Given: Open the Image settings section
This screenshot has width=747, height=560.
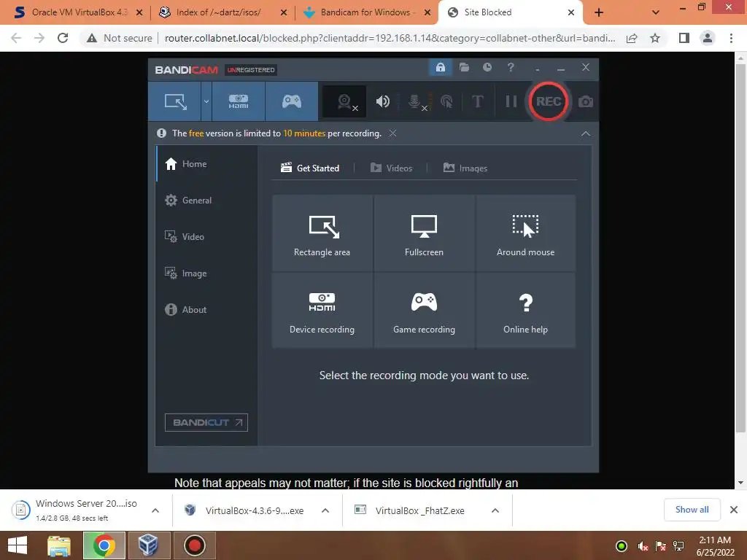Looking at the screenshot, I should pyautogui.click(x=206, y=273).
